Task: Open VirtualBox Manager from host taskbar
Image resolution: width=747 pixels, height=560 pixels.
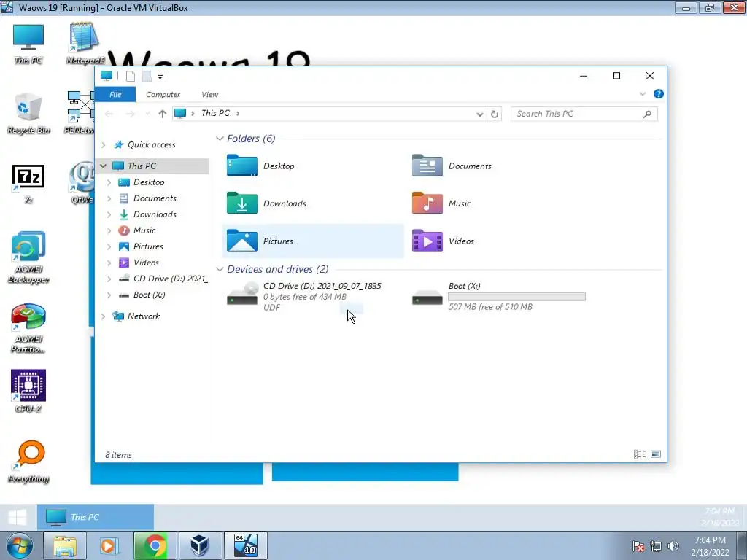Action: [x=200, y=545]
